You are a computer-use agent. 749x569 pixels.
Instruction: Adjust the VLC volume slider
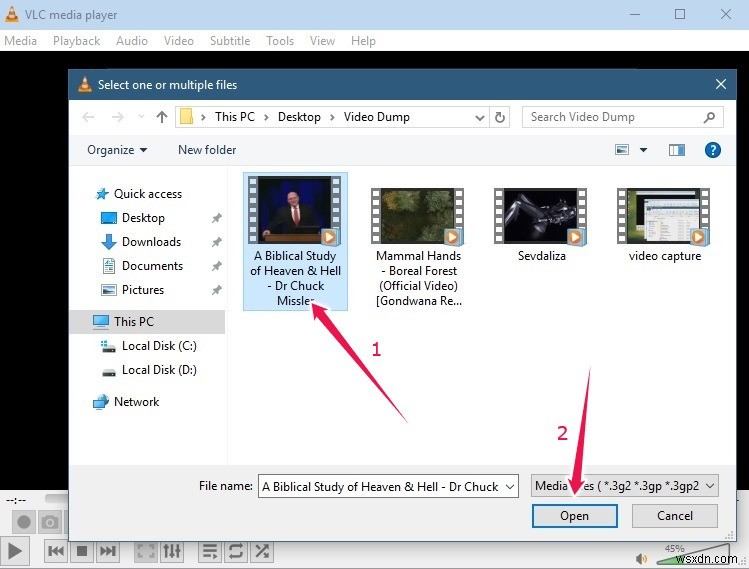point(693,555)
